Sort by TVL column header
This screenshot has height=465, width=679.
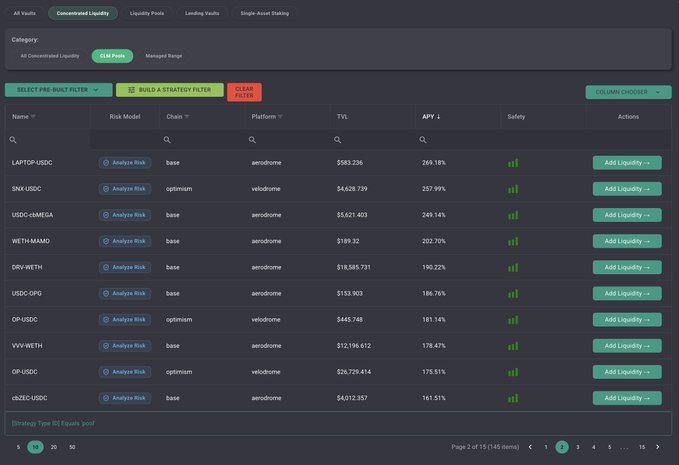(342, 116)
